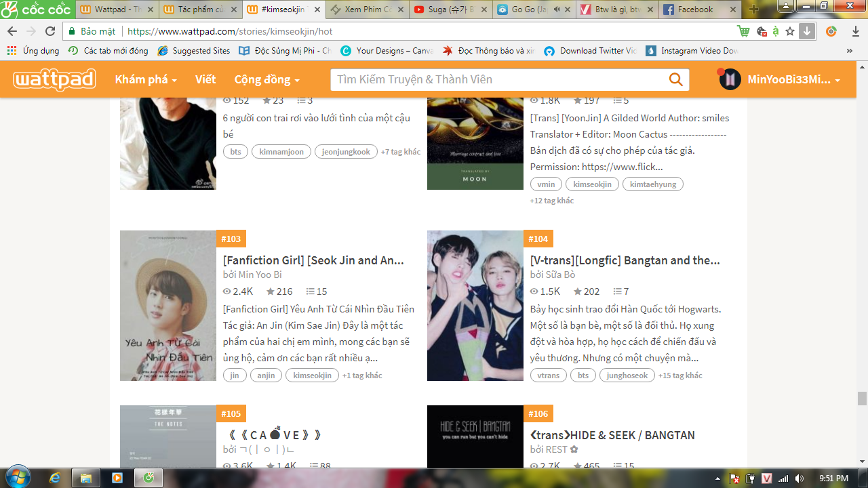The width and height of the screenshot is (868, 488).
Task: Expand +15 tag khác on story #104
Action: [x=680, y=375]
